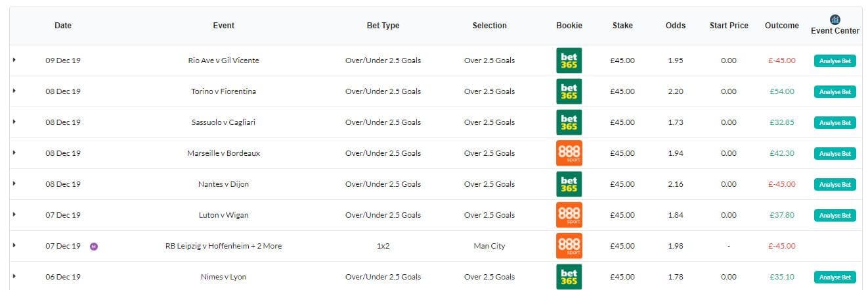Click Analyse Bet for Torino v Fiorentina

[x=835, y=92]
